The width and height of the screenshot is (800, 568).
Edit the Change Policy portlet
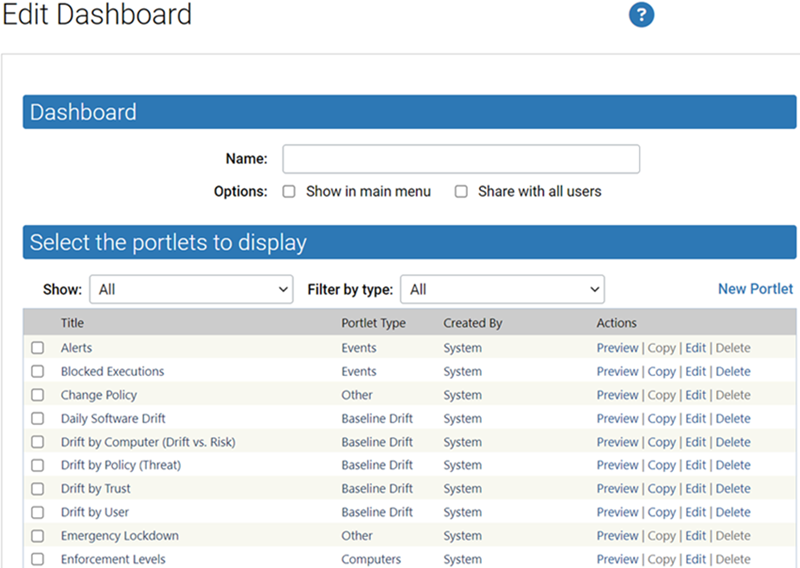point(695,395)
